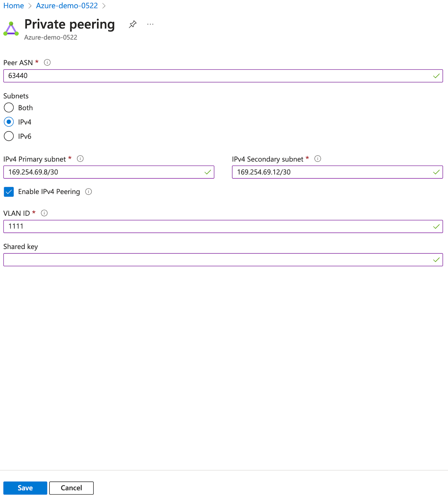Click the Subnets section label
Screen dimensions: 448x498
click(x=16, y=96)
